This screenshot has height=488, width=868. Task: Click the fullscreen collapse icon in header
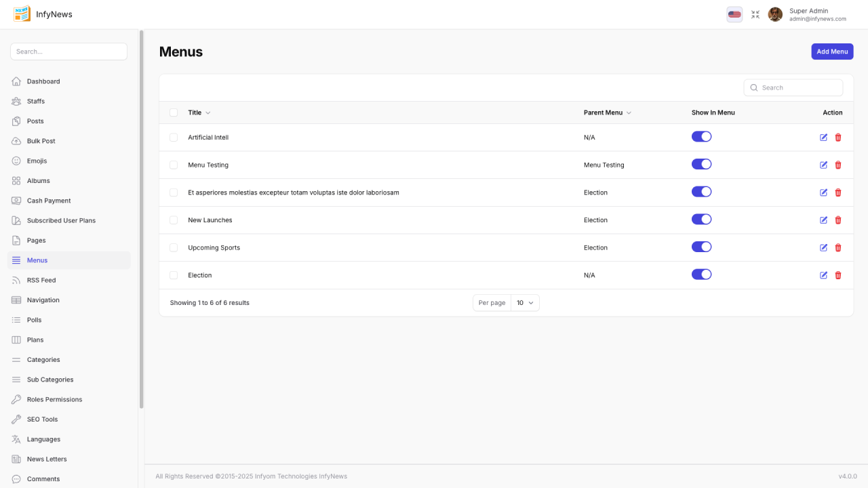[x=755, y=14]
